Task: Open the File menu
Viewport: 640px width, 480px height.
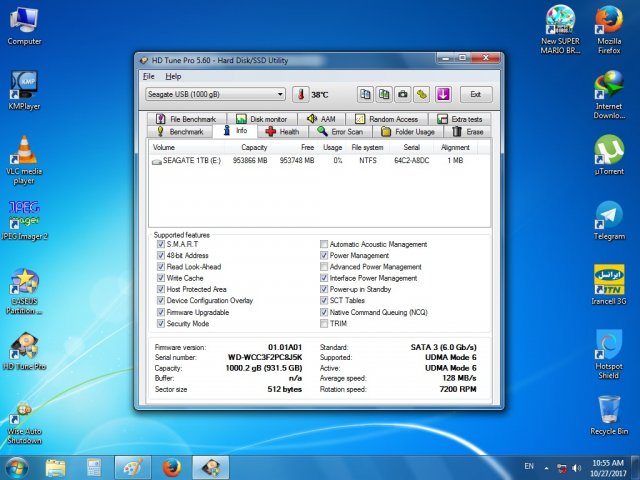Action: [x=149, y=76]
